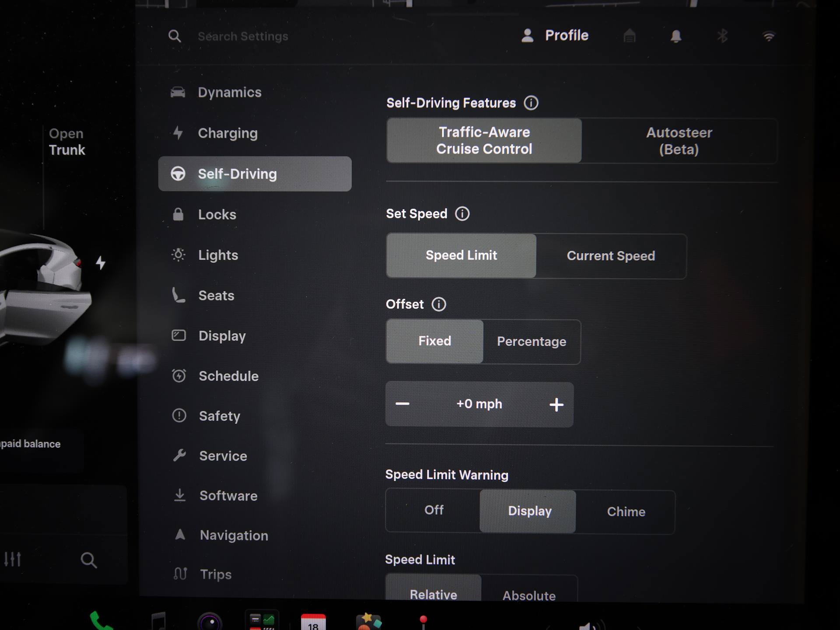Viewport: 840px width, 630px height.
Task: Open the Navigation settings section
Action: click(x=255, y=536)
